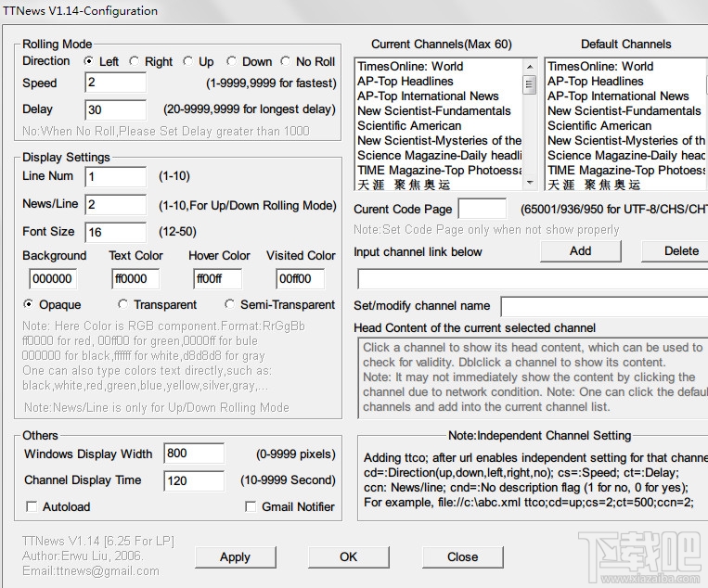Enable the Autoload checkbox

pyautogui.click(x=32, y=506)
